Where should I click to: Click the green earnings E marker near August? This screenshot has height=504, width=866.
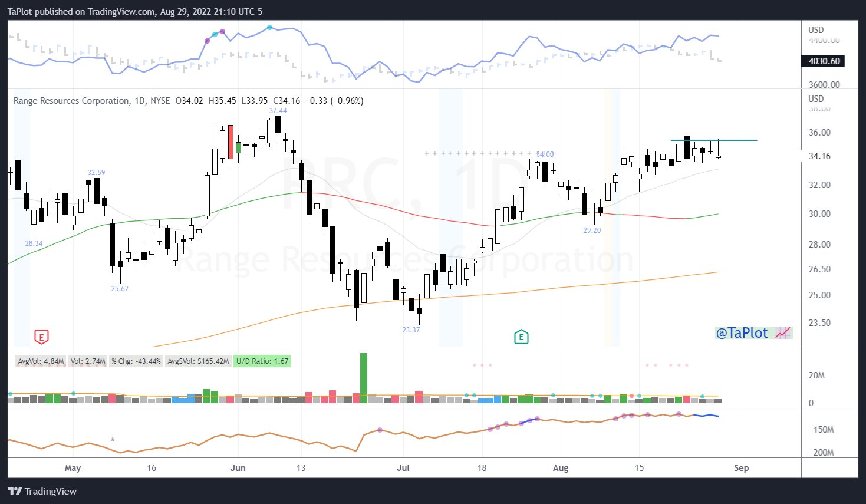[x=521, y=337]
